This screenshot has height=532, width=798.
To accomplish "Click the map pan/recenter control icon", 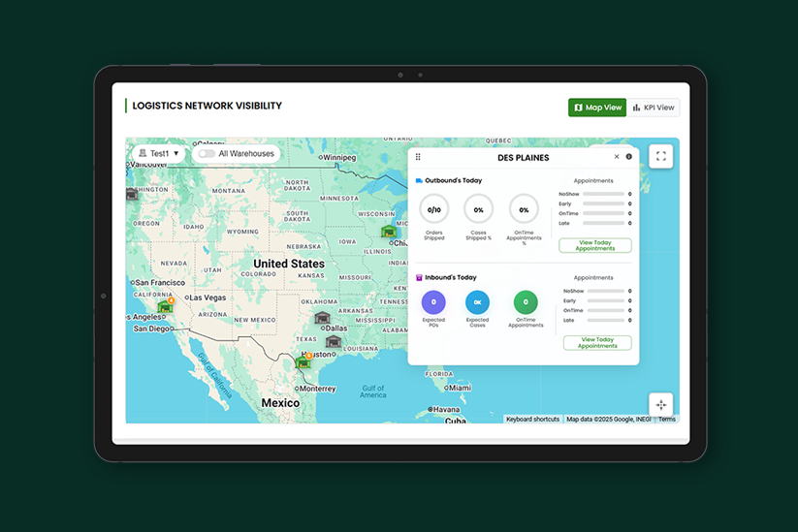I will pyautogui.click(x=660, y=404).
